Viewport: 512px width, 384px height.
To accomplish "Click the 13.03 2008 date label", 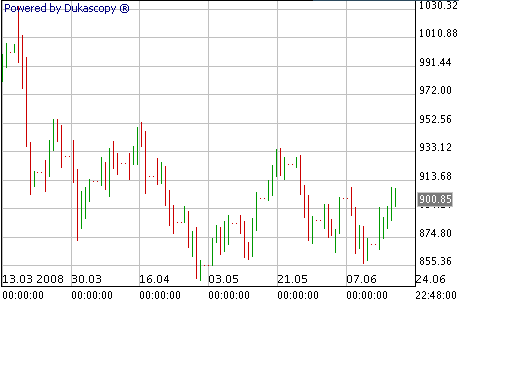I will click(x=33, y=279).
